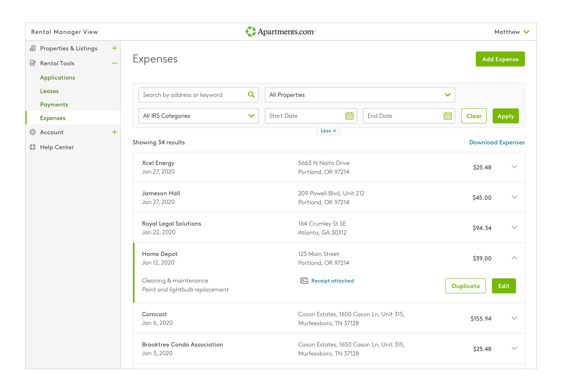
Task: Select Expenses in sidebar
Action: (53, 118)
